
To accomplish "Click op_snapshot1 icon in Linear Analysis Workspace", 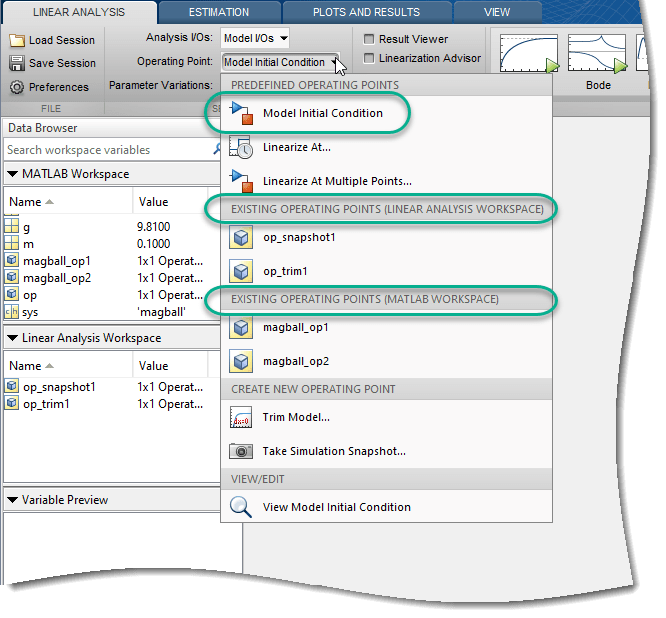I will pyautogui.click(x=11, y=386).
